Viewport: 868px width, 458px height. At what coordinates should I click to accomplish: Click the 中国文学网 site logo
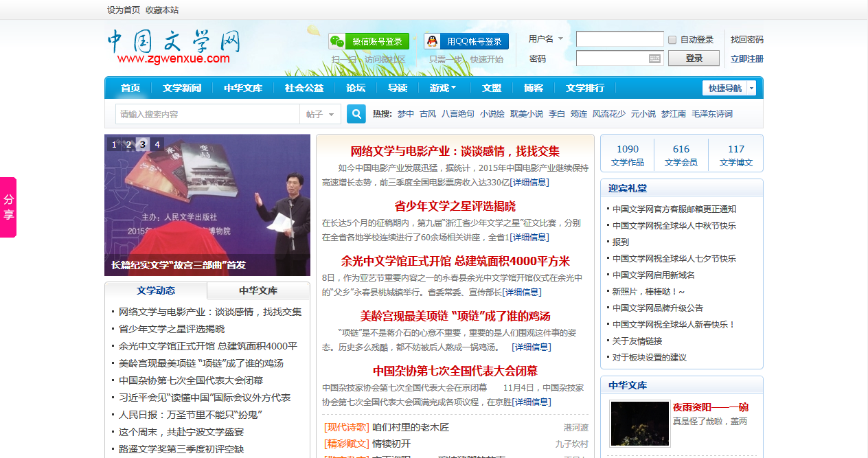pyautogui.click(x=174, y=46)
